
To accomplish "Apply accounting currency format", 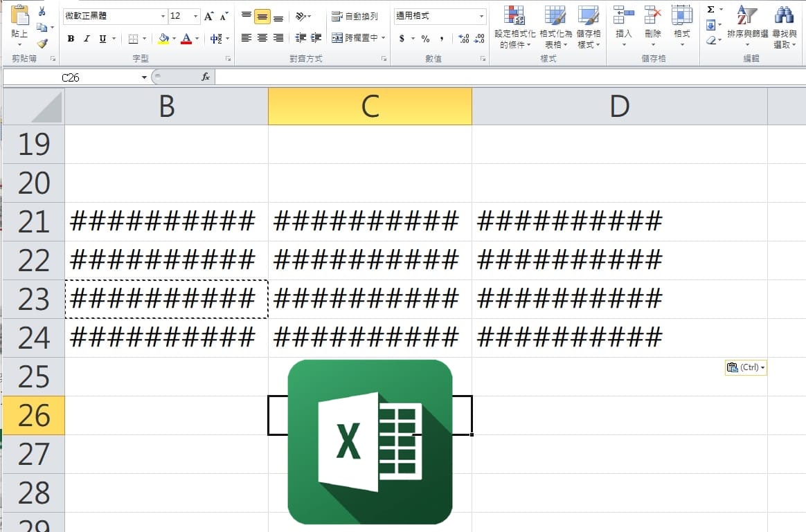I will tap(402, 39).
